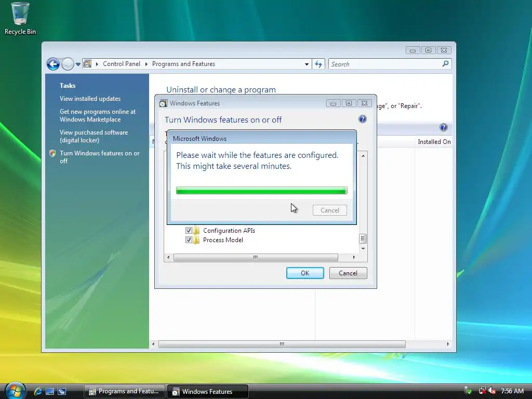Click features list scroll right arrow

coord(354,258)
